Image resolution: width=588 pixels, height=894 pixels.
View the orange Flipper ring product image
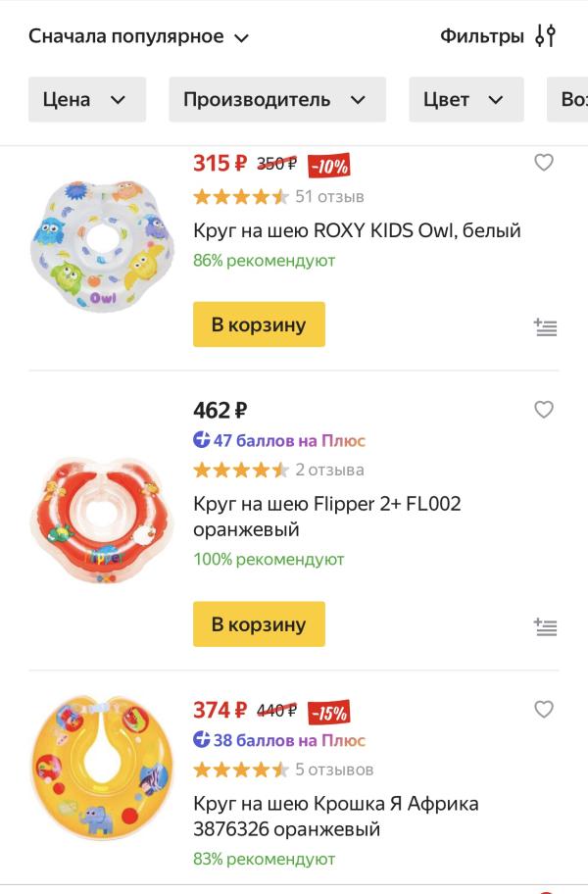point(101,520)
